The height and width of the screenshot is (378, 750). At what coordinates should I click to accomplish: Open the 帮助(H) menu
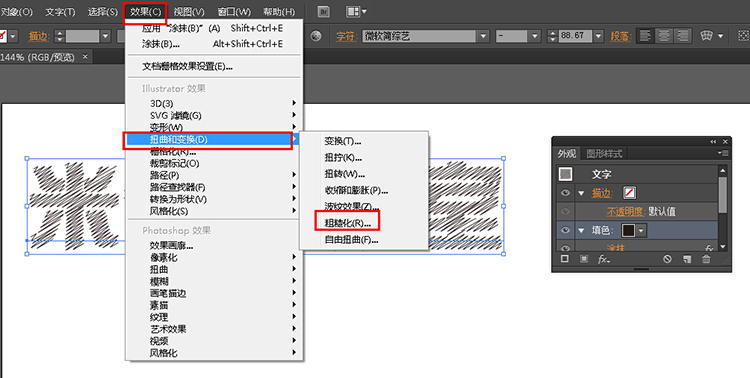[279, 11]
